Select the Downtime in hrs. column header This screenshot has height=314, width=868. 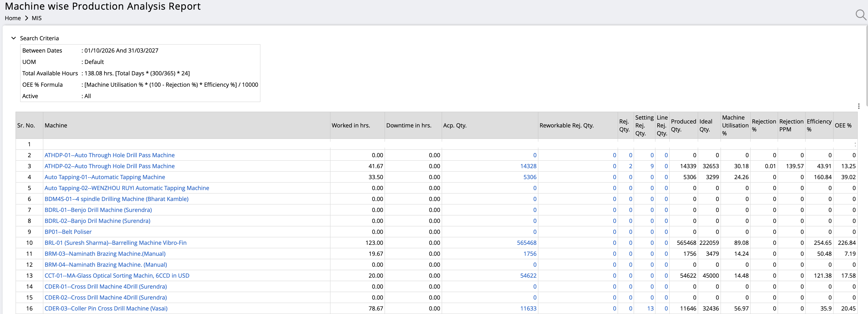(x=413, y=125)
